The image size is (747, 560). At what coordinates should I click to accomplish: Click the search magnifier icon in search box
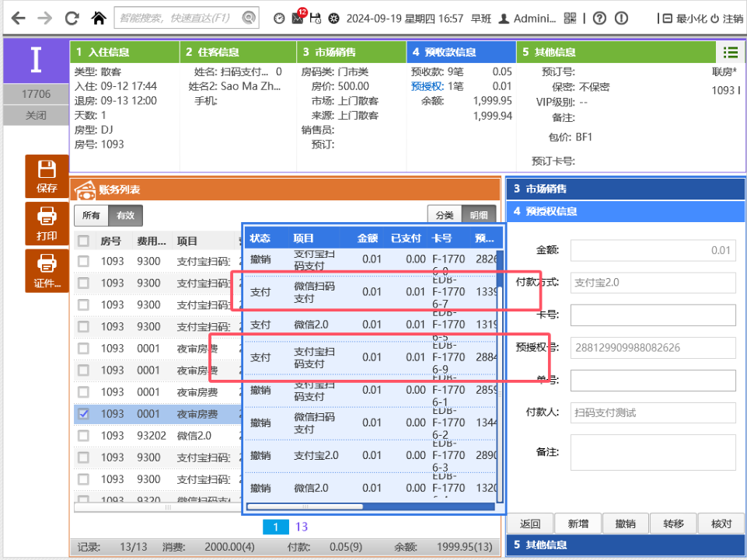(x=249, y=18)
